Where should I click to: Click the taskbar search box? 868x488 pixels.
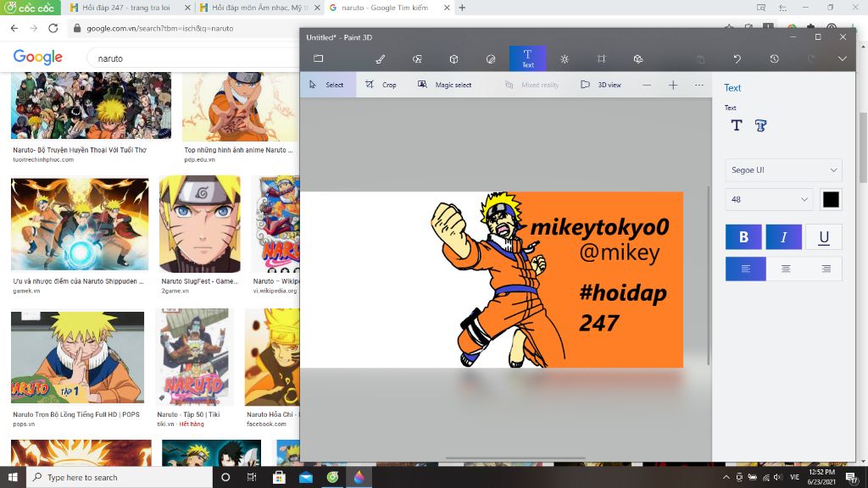tap(119, 477)
